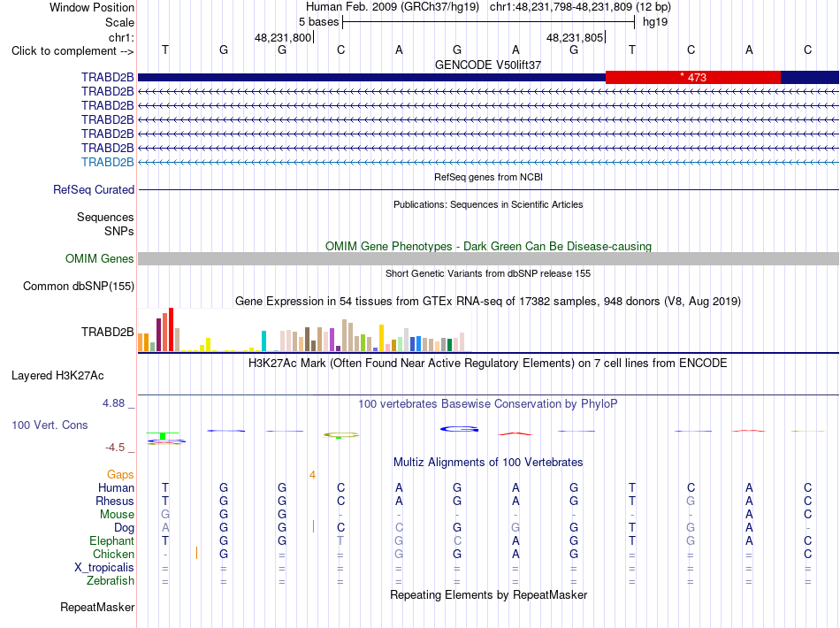Open the H3K27Ac Mark ENCODE track title

(x=488, y=364)
